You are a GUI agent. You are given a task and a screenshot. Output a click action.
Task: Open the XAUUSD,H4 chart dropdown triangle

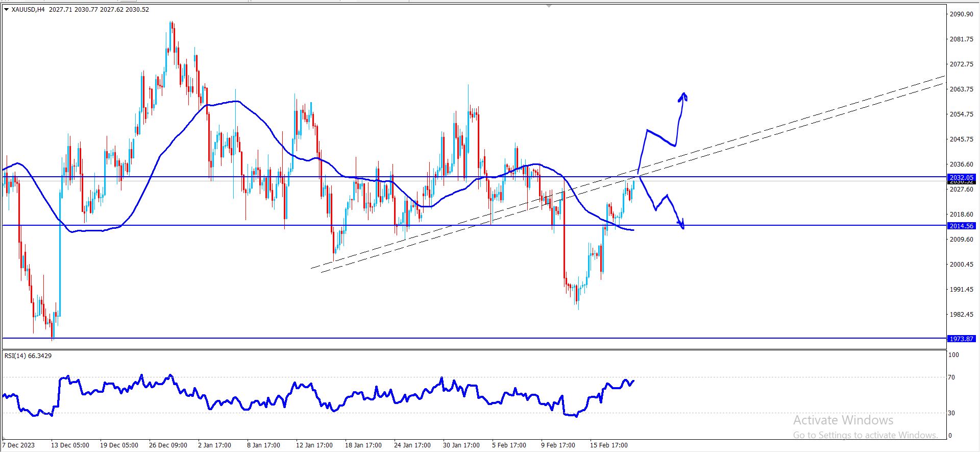point(6,10)
